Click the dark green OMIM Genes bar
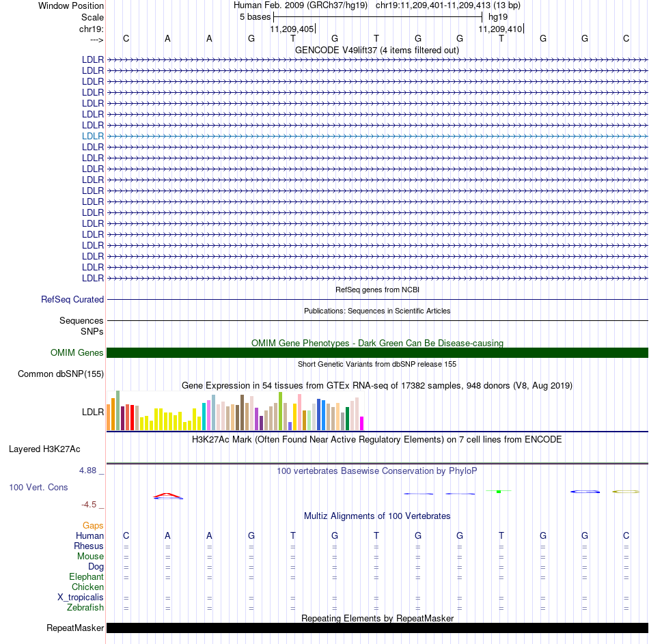 (377, 352)
